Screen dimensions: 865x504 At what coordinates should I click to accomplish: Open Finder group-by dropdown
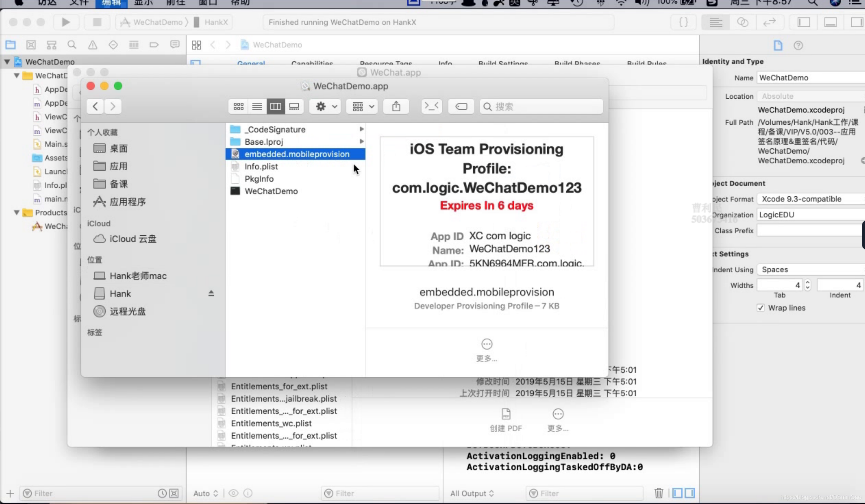tap(362, 106)
